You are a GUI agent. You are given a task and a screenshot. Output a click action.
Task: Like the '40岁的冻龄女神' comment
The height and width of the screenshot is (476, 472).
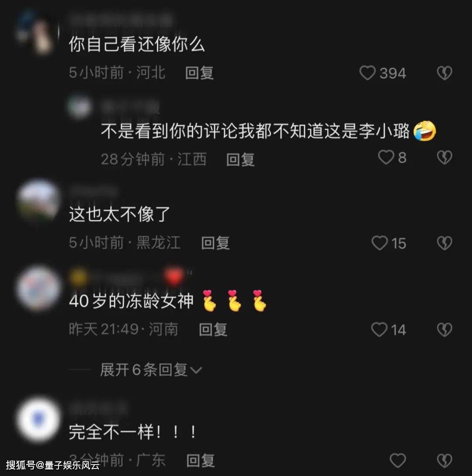click(379, 330)
